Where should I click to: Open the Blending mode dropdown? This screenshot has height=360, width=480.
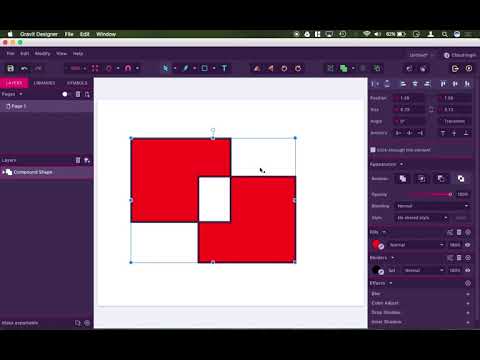[x=432, y=206]
